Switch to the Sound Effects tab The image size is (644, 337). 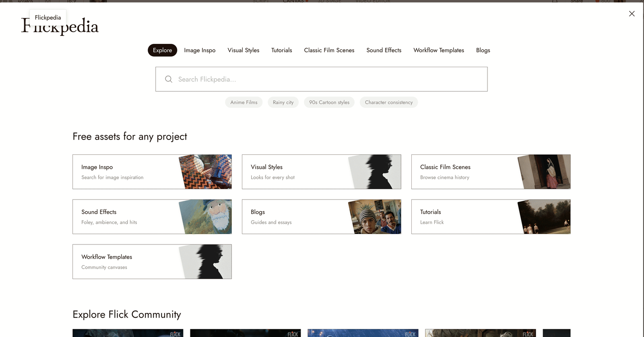tap(384, 50)
